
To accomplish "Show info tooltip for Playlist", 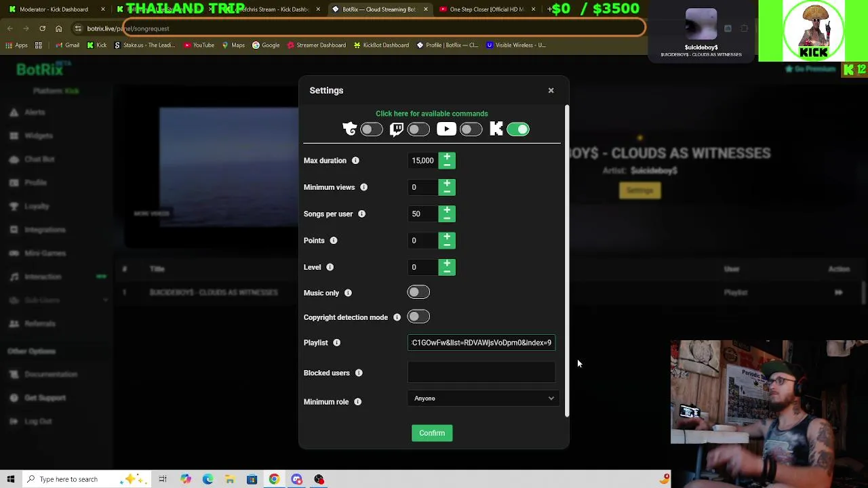I will tap(336, 342).
